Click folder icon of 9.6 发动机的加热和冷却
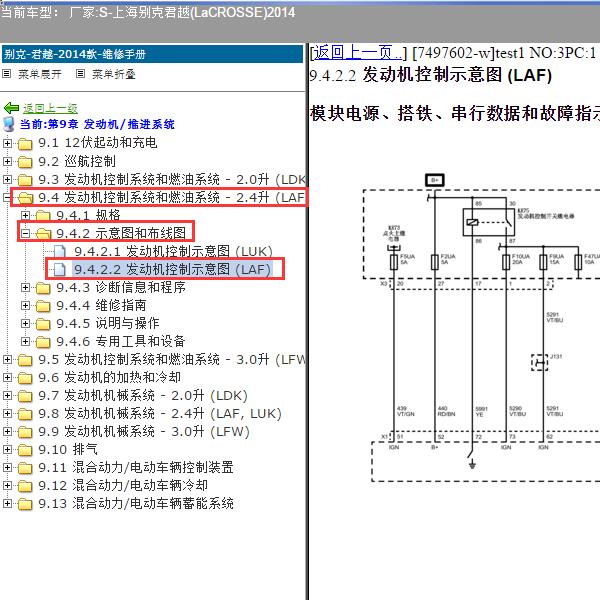Screen dimensions: 600x600 [25, 378]
